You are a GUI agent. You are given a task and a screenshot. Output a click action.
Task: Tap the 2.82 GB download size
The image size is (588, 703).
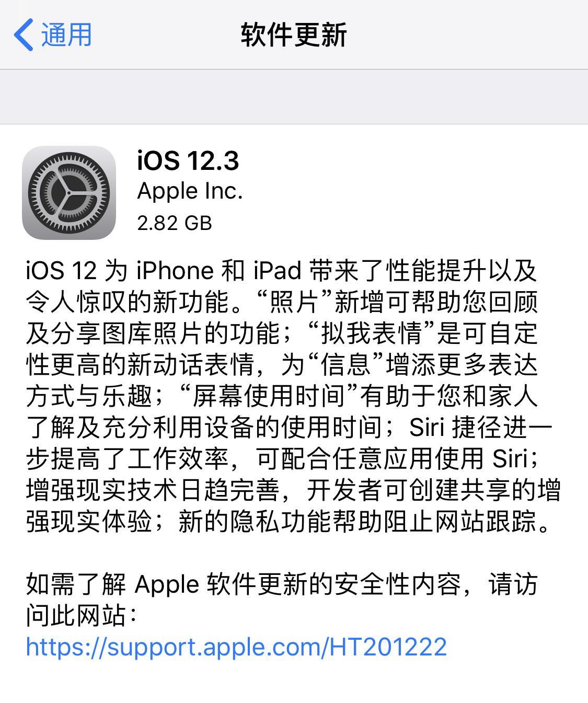(x=175, y=223)
